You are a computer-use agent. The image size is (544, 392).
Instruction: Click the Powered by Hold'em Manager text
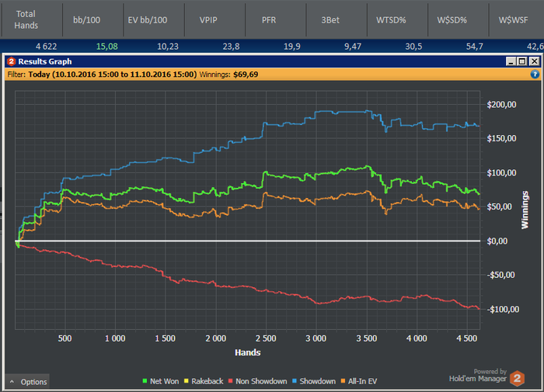[x=478, y=376]
